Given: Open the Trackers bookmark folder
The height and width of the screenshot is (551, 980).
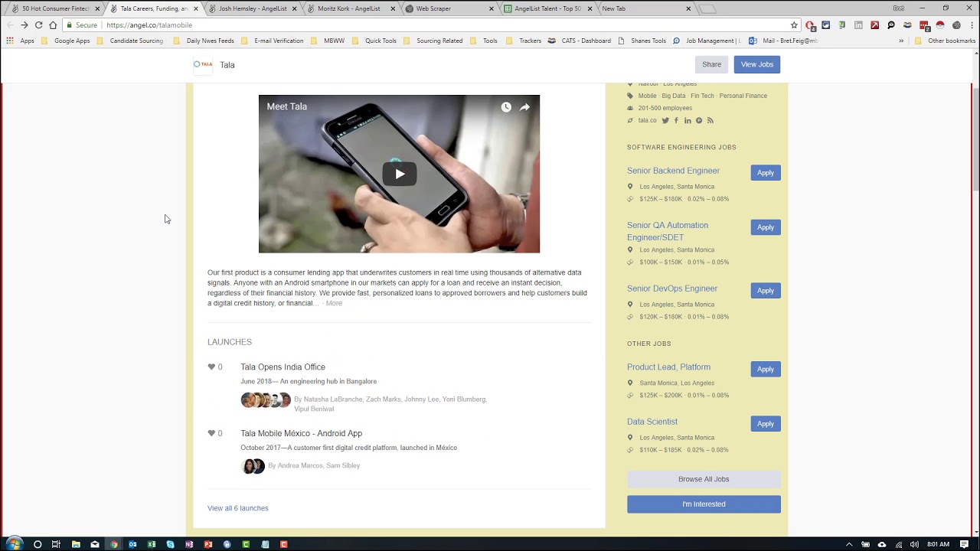Looking at the screenshot, I should point(524,41).
